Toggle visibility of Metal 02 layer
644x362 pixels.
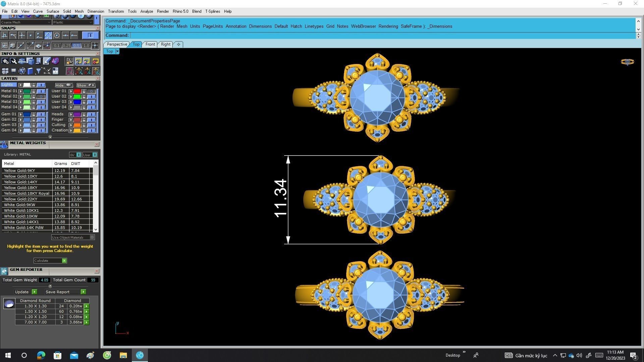pos(41,97)
